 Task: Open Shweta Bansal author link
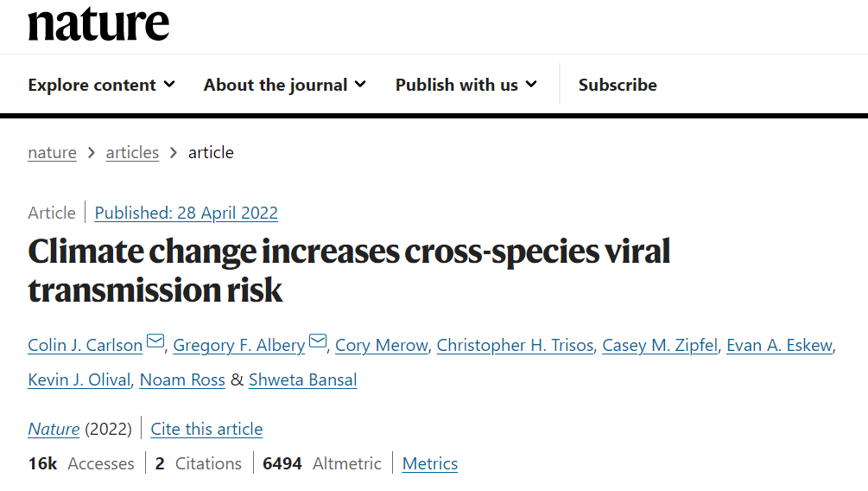coord(302,380)
